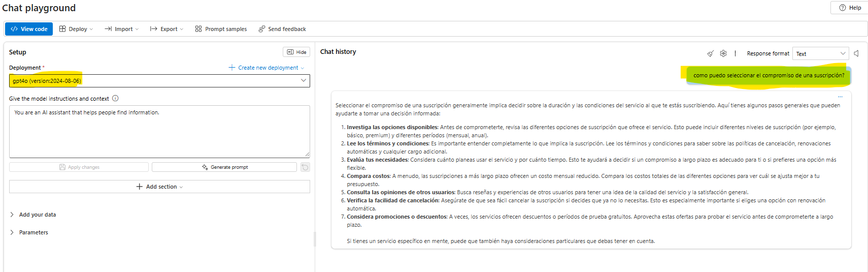Open the gpt4o deployment dropdown
The width and height of the screenshot is (868, 272).
tap(159, 81)
